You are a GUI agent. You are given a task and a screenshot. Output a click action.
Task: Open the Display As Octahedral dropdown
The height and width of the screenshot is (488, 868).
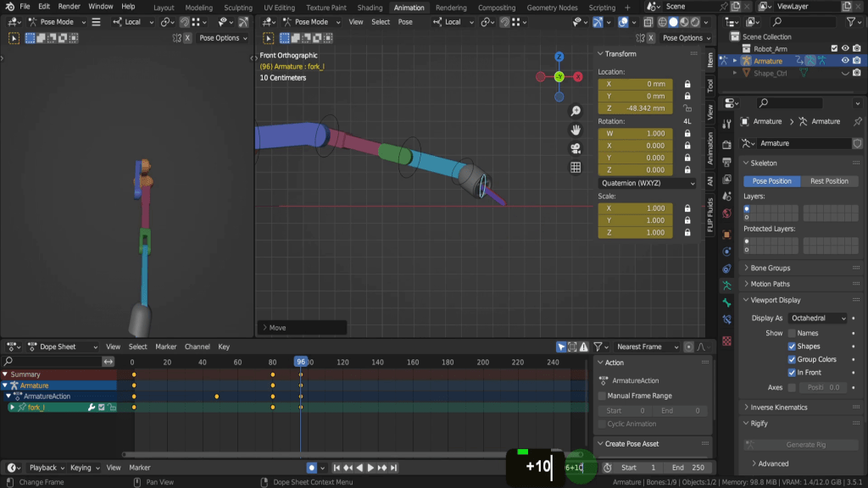[x=817, y=318]
